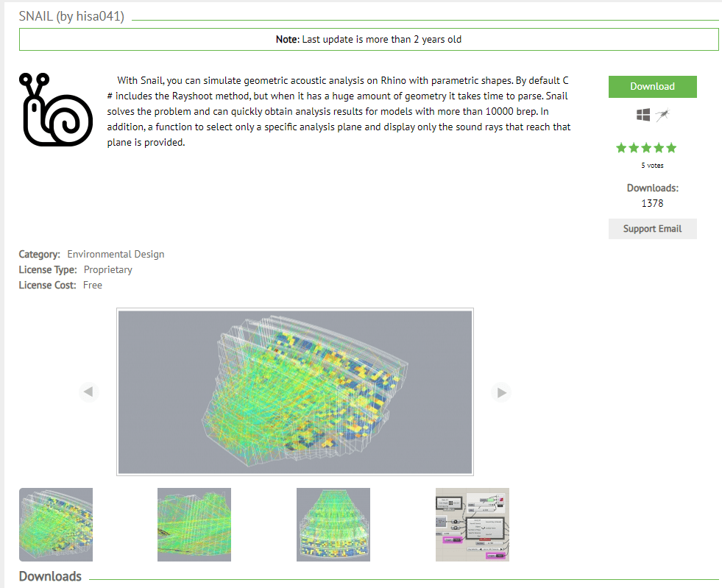This screenshot has height=588, width=722.
Task: Click the Windows platform icon
Action: pyautogui.click(x=643, y=115)
